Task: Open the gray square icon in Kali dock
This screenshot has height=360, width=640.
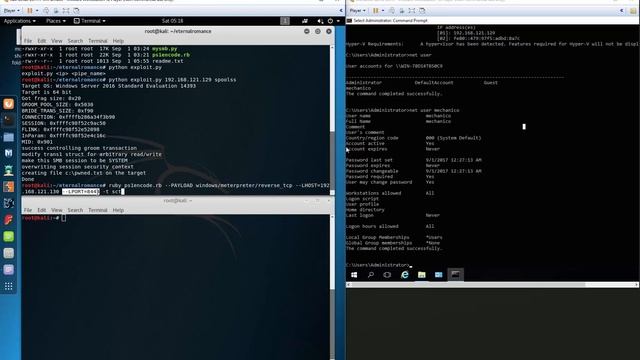Action: click(x=9, y=253)
